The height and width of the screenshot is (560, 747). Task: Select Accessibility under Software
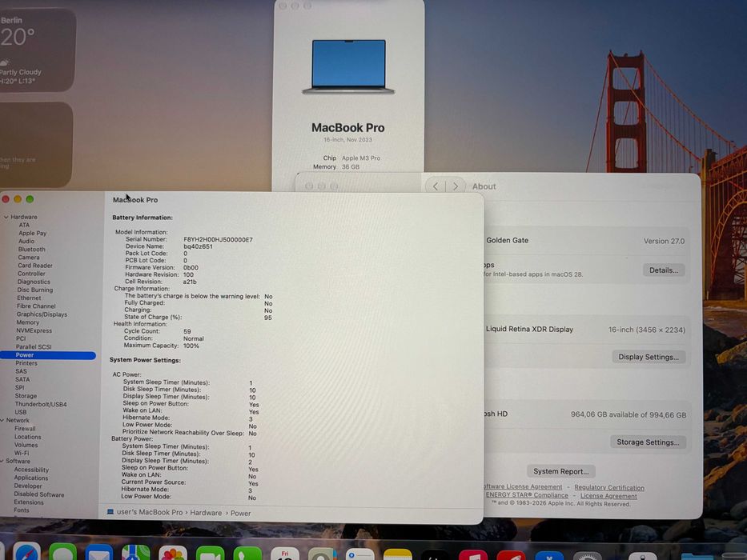point(31,470)
